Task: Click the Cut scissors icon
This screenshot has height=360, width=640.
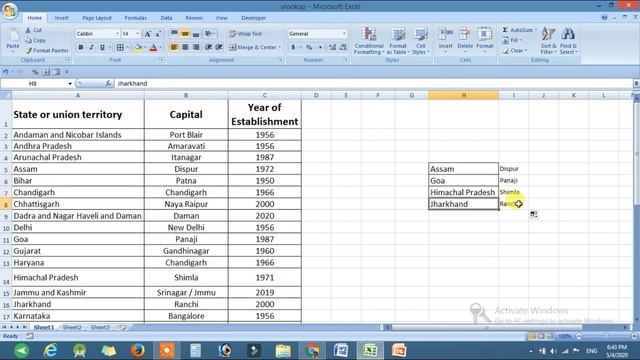Action: [x=28, y=30]
